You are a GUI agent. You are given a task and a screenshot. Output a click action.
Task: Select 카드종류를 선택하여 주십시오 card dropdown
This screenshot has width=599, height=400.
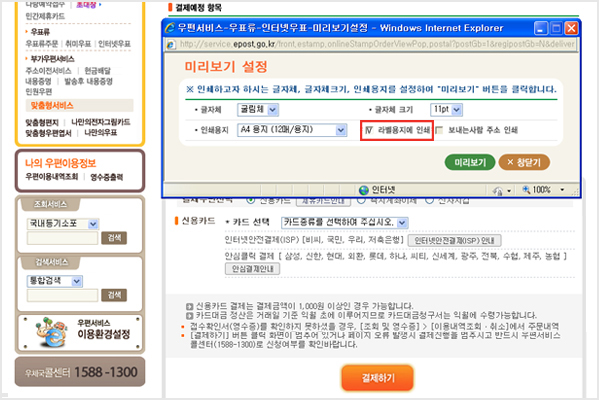point(345,222)
